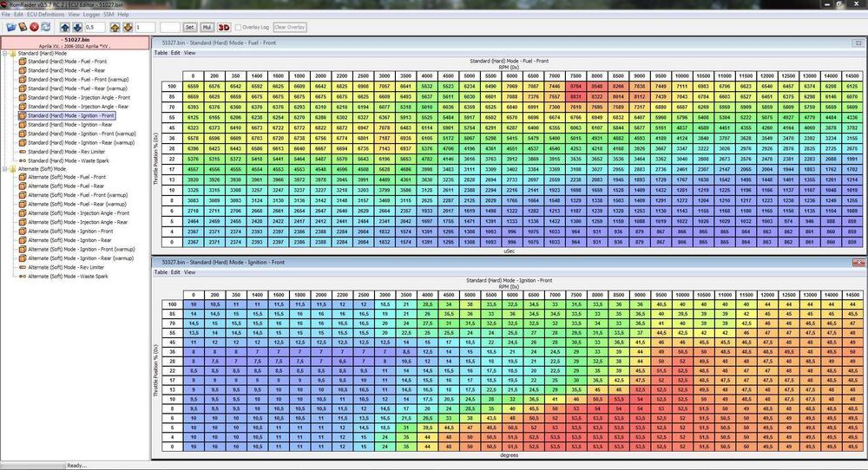Click the icon of Standard Injection Angle - Front
This screenshot has width=868, height=470.
tap(23, 97)
